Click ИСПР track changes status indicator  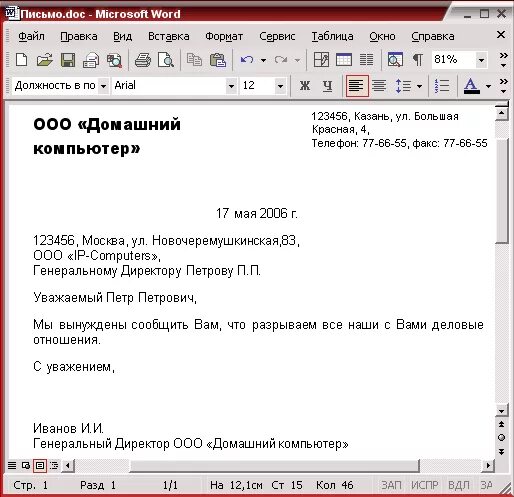click(424, 485)
